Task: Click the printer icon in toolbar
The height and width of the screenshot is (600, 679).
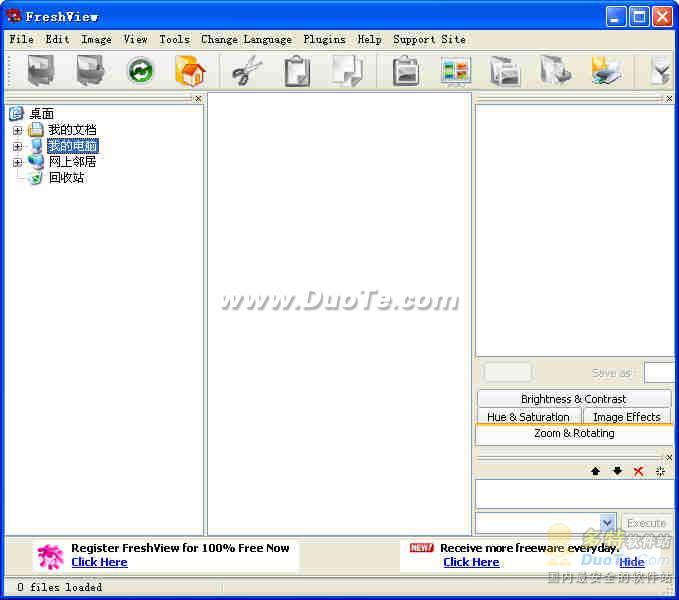Action: click(x=607, y=71)
